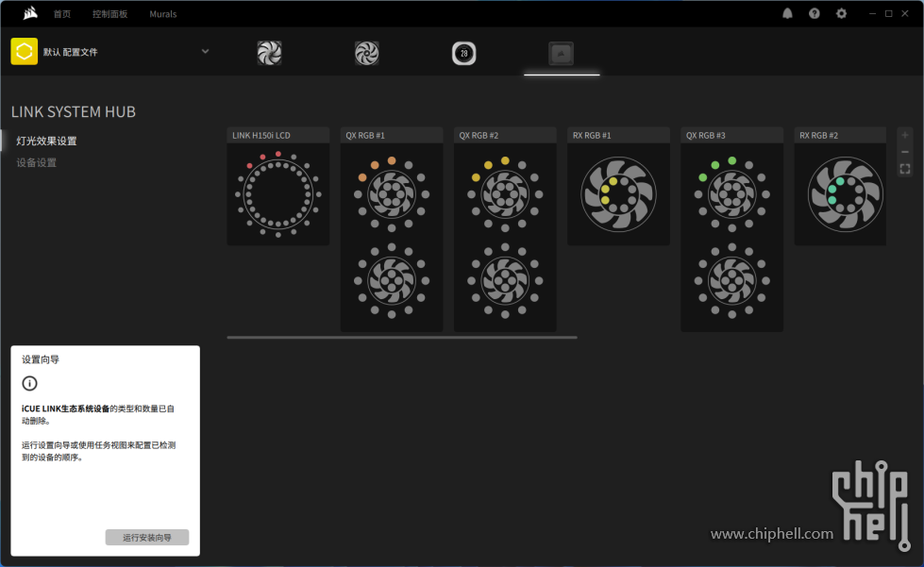Zoom out with the minus icon
This screenshot has height=567, width=924.
904,152
